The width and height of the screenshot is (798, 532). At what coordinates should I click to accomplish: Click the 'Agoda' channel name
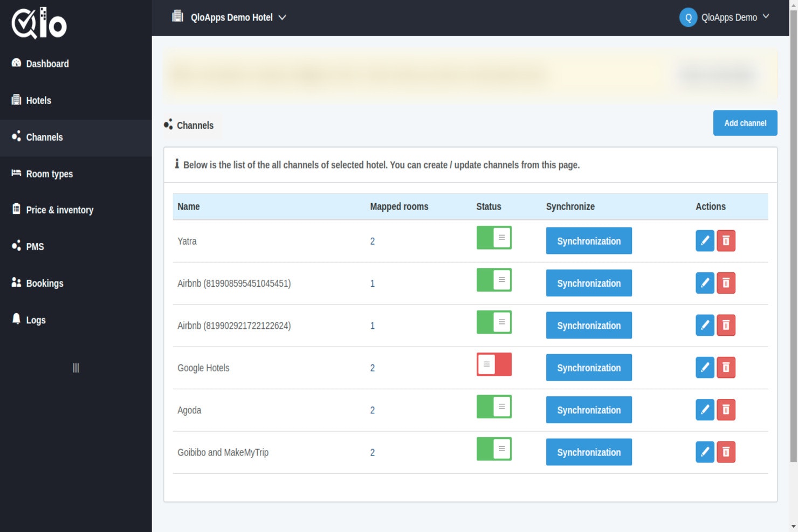[x=189, y=410]
